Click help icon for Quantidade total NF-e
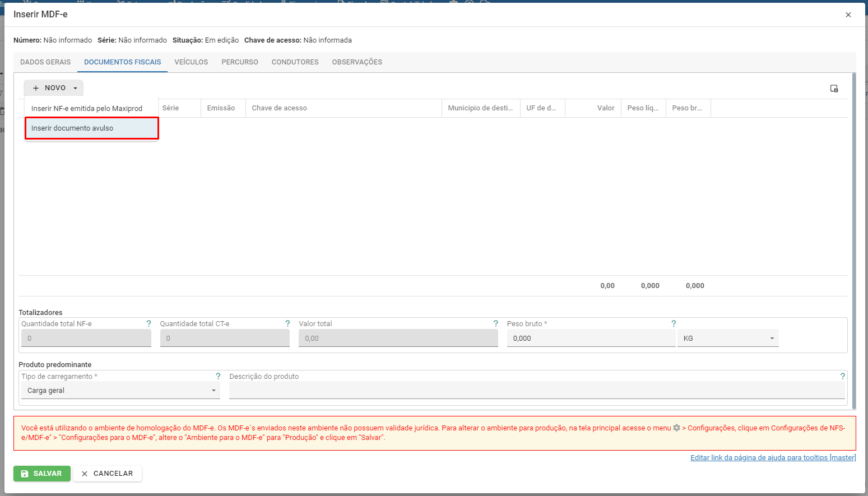Viewport: 868px width, 496px height. pos(148,323)
